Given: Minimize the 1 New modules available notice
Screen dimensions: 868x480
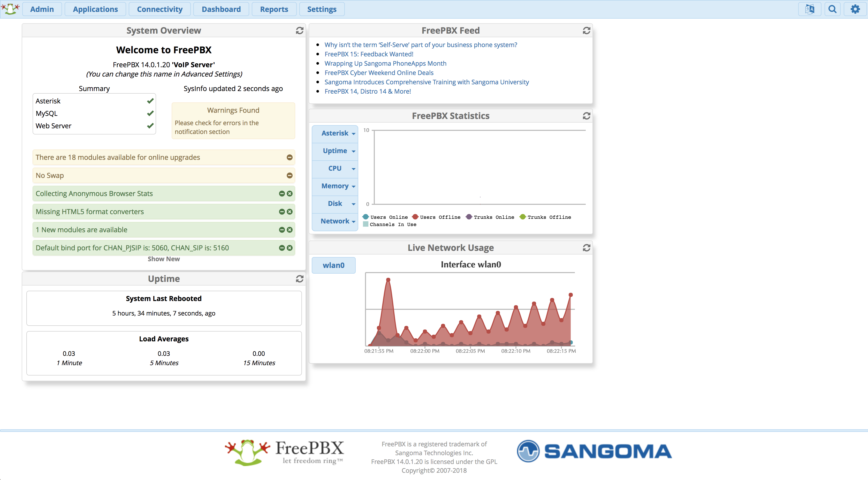Looking at the screenshot, I should (x=282, y=230).
